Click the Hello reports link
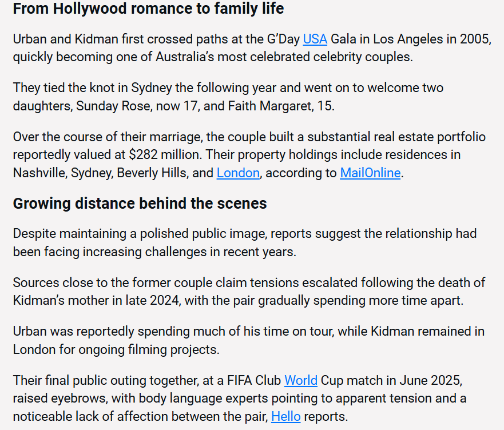The width and height of the screenshot is (504, 430). coord(285,416)
